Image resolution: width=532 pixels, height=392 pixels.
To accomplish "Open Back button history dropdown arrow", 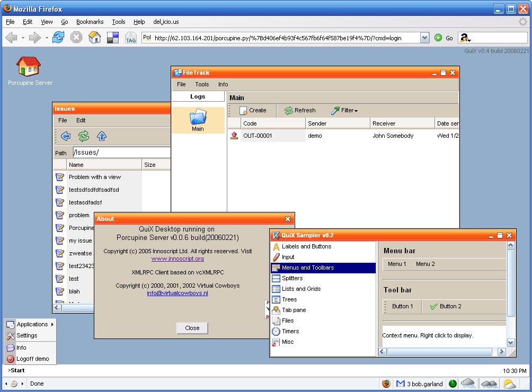I will tap(23, 38).
